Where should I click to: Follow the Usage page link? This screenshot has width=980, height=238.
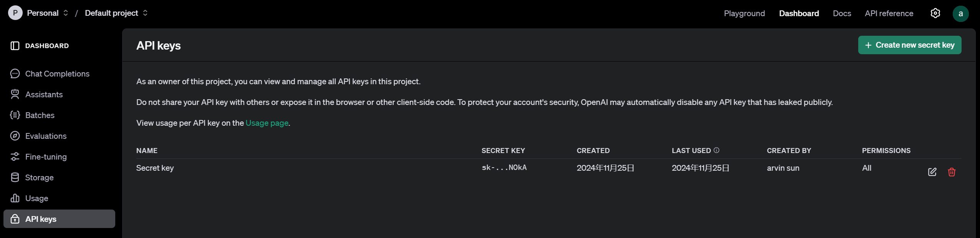click(x=267, y=123)
